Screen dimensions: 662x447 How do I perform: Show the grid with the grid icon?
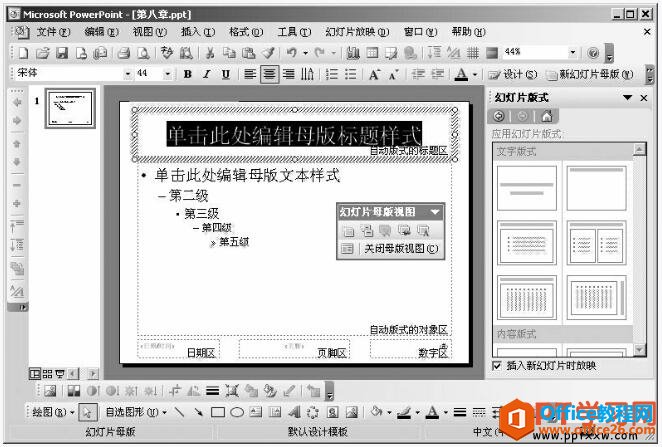[x=473, y=53]
